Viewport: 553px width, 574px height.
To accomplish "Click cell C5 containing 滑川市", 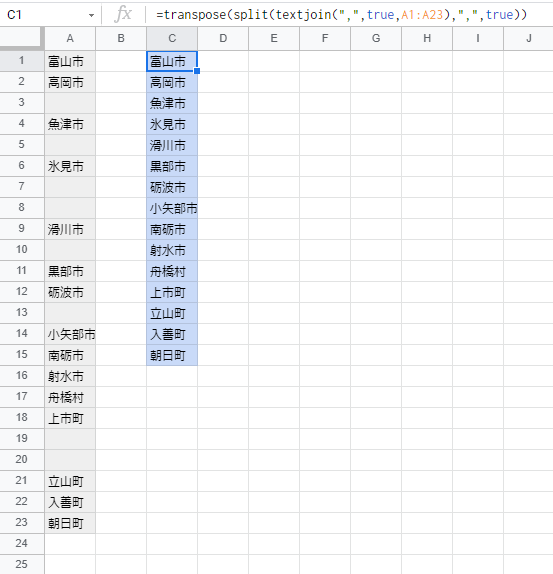I will (x=172, y=145).
